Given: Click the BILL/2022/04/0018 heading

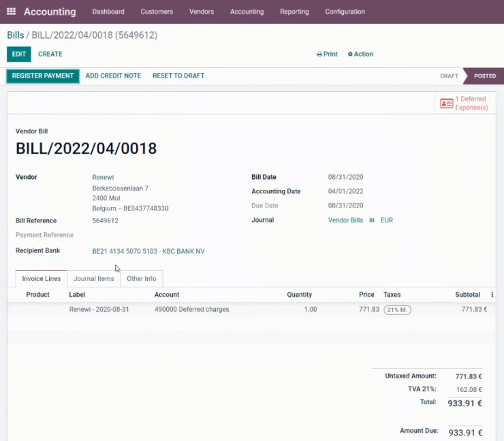Looking at the screenshot, I should coord(86,149).
